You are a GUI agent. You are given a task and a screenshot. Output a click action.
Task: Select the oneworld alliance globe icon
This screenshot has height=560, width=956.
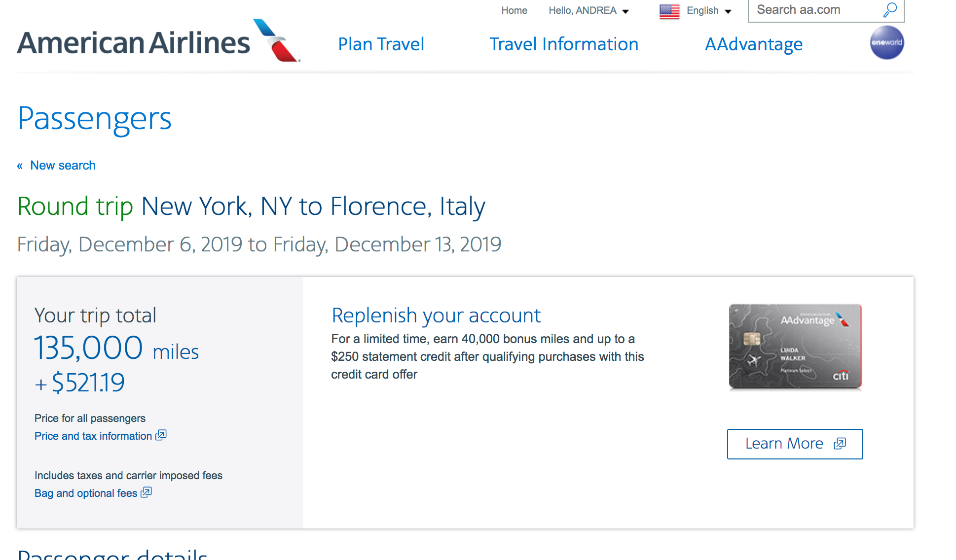click(886, 43)
